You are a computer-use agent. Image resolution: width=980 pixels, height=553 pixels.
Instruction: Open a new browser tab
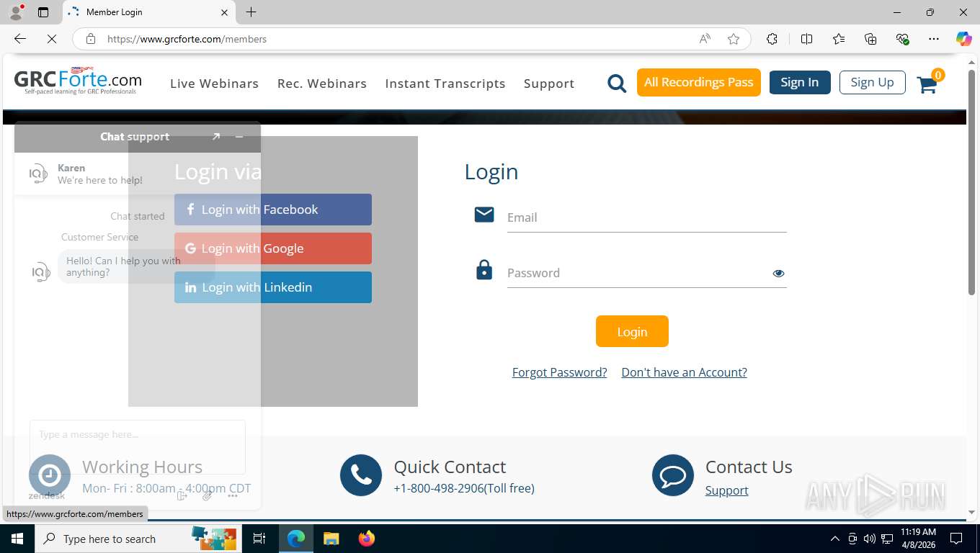[x=251, y=12]
